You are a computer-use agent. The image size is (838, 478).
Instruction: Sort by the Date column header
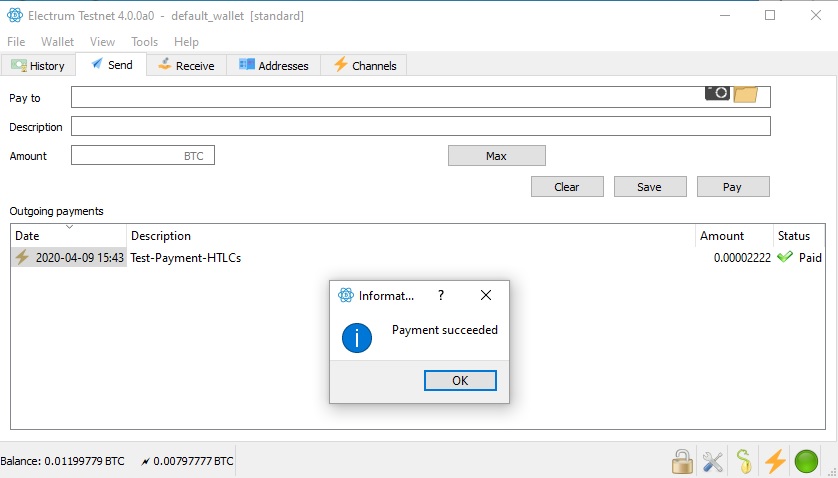coord(68,236)
